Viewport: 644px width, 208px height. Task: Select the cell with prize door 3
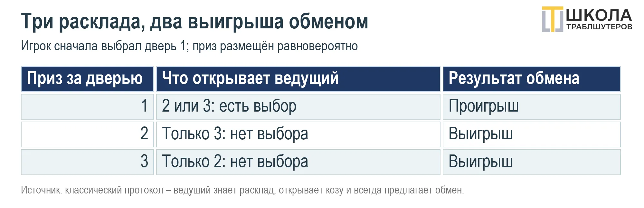click(87, 162)
